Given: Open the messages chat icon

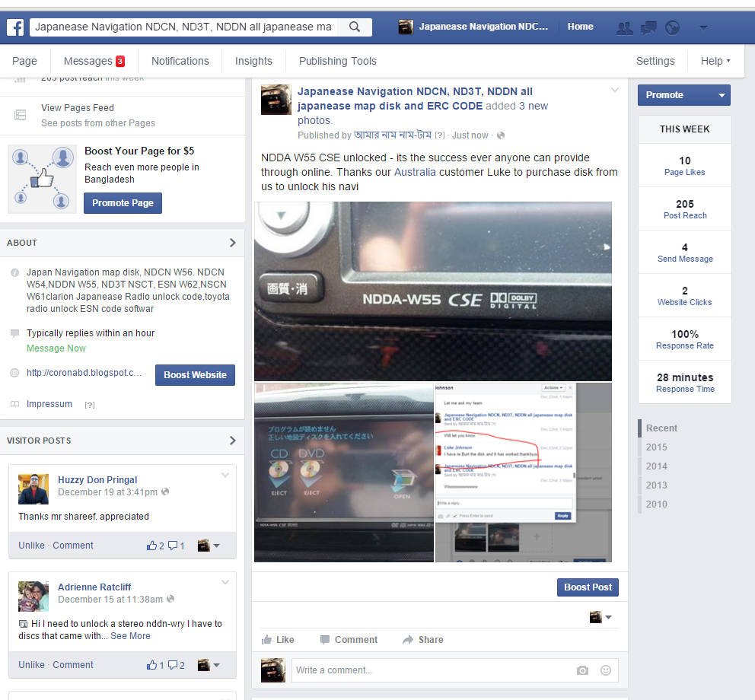Looking at the screenshot, I should coord(648,28).
